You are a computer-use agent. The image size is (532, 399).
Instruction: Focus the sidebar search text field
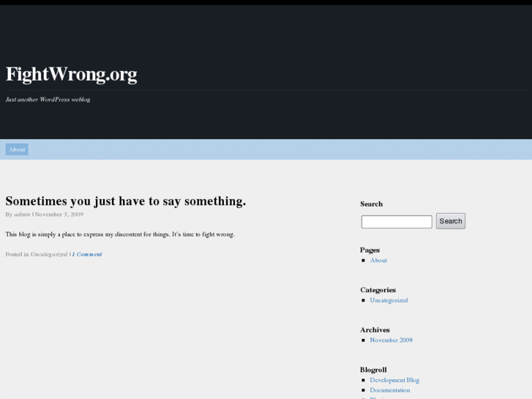397,222
